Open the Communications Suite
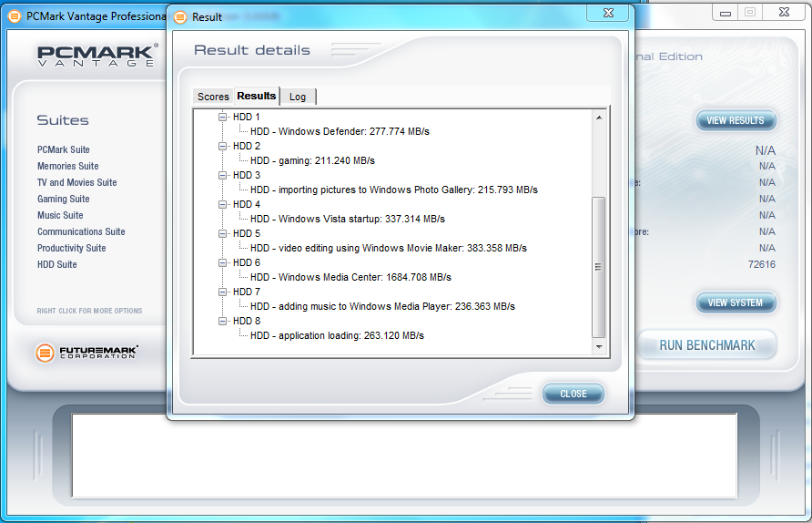The width and height of the screenshot is (812, 523). coord(81,231)
